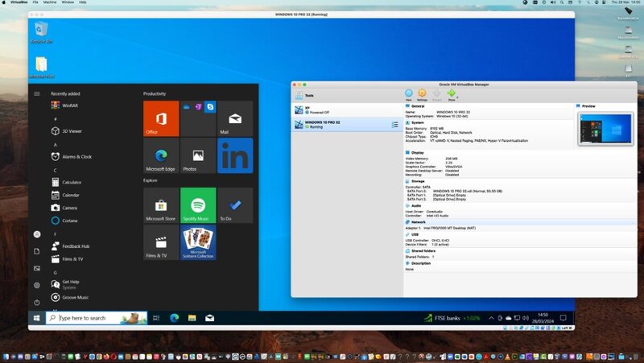Click the USB section header

point(415,234)
